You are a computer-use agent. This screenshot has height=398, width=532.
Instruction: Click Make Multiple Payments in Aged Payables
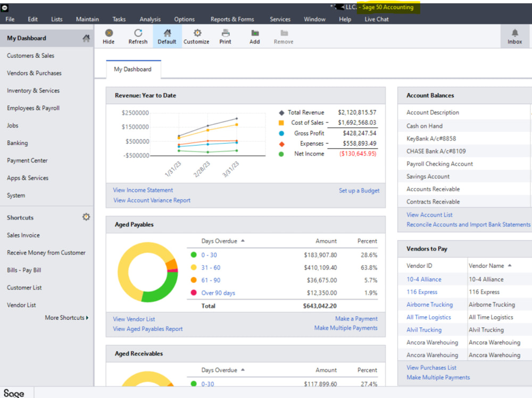pos(346,328)
